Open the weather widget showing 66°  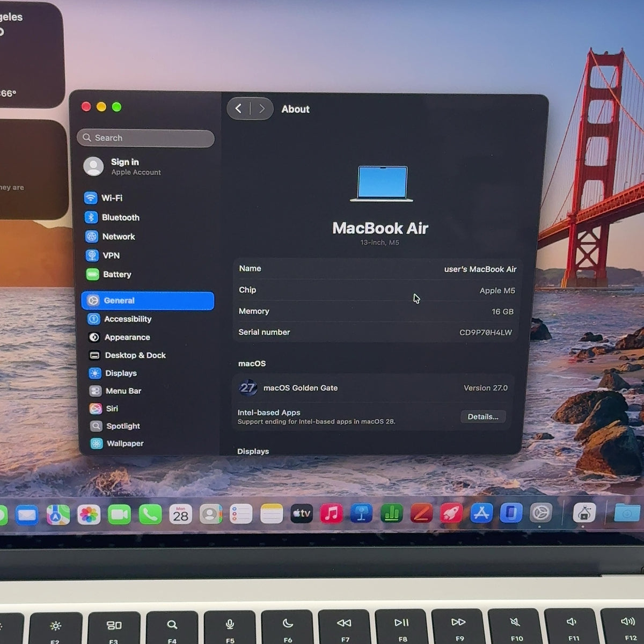[x=31, y=55]
